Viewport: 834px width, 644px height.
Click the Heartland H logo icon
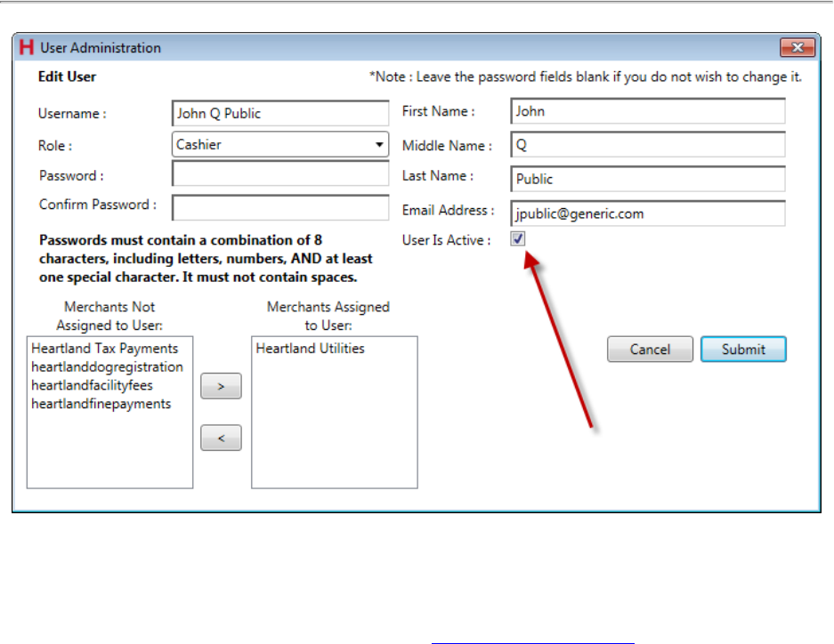tap(26, 47)
